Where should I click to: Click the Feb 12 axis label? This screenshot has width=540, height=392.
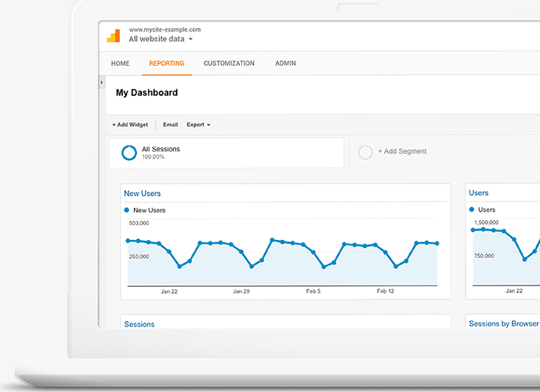tap(386, 291)
